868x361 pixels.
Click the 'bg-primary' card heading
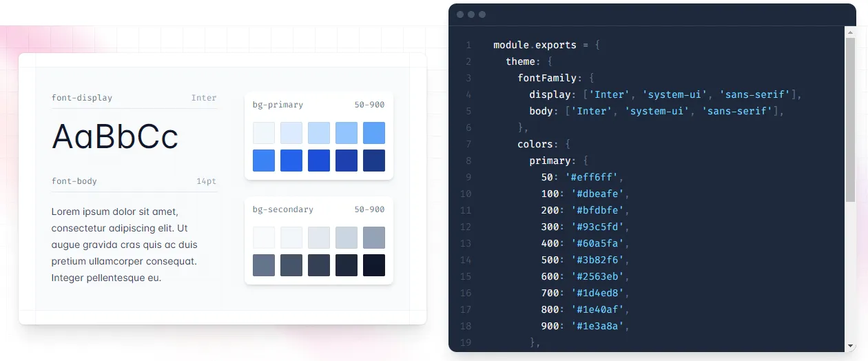[278, 105]
